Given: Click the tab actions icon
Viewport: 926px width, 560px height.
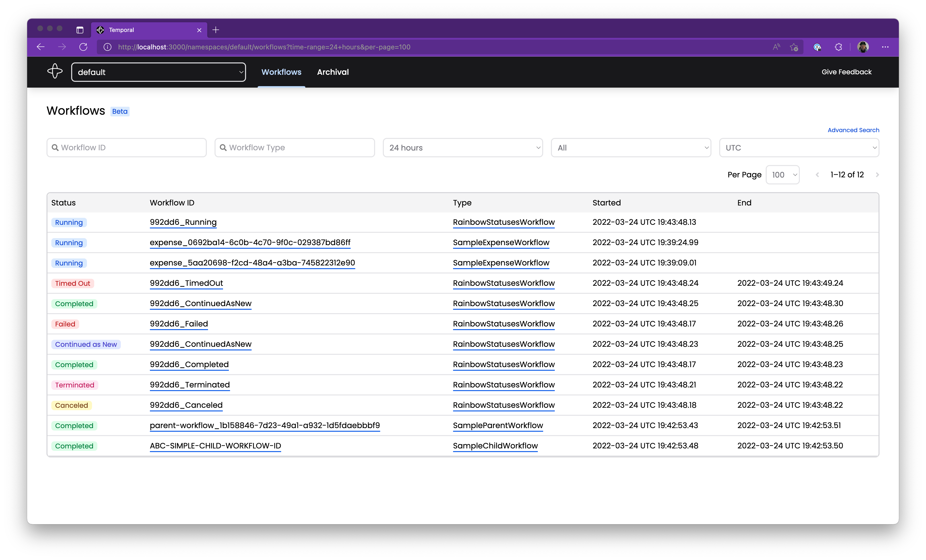Looking at the screenshot, I should (x=80, y=30).
